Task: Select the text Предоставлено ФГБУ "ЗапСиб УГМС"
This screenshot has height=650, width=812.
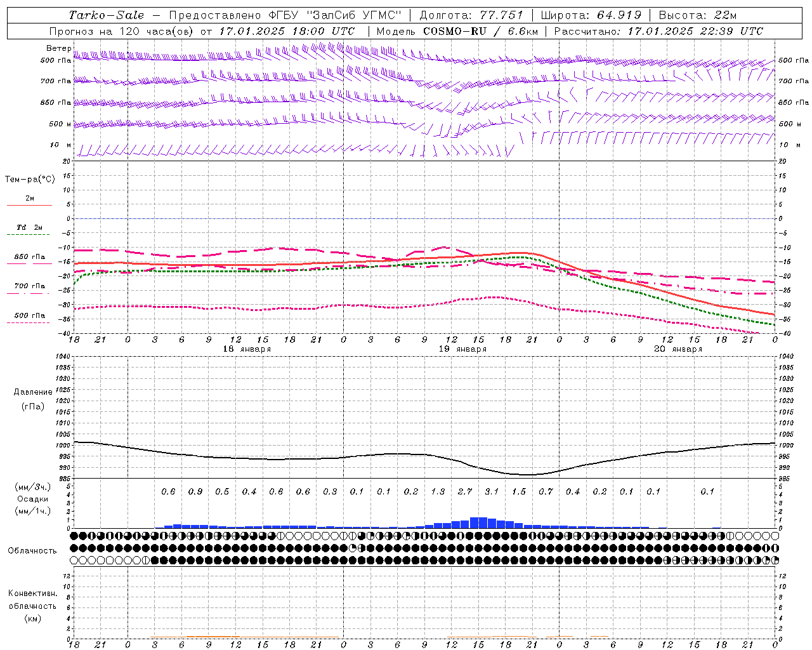Action: pyautogui.click(x=285, y=15)
